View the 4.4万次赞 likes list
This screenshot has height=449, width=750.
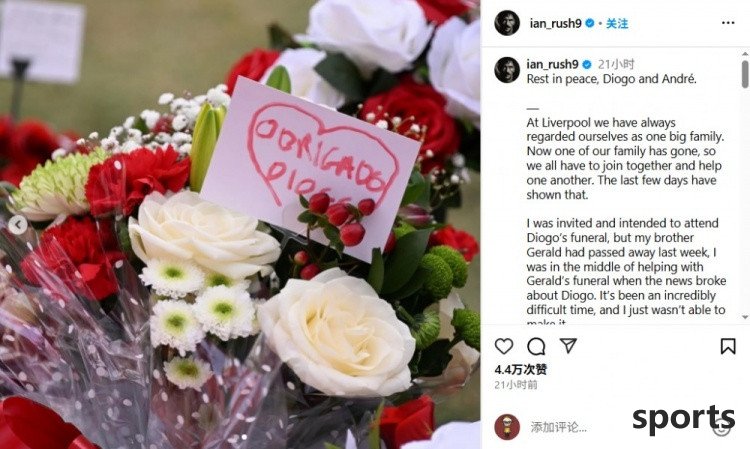[x=520, y=369]
